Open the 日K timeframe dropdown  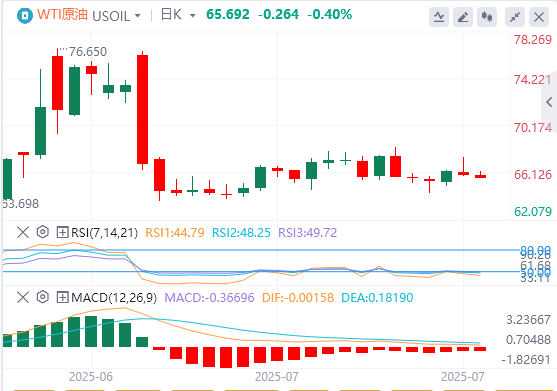coord(178,15)
